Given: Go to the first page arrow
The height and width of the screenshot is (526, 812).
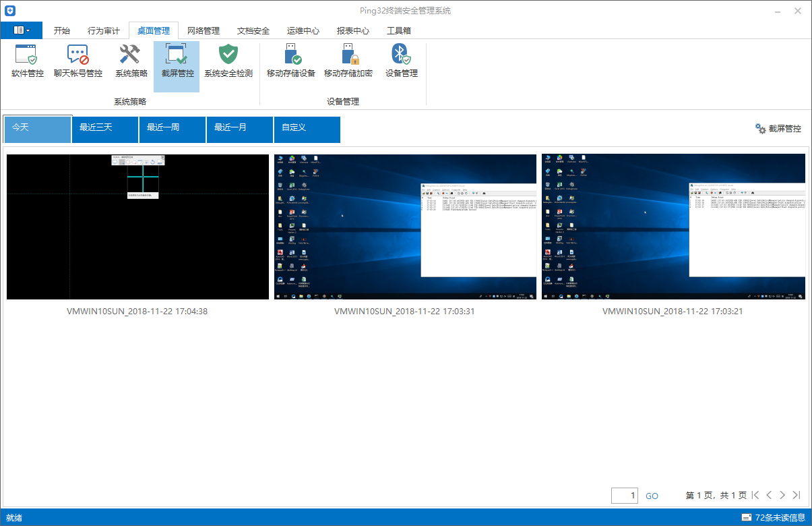Looking at the screenshot, I should (x=755, y=495).
